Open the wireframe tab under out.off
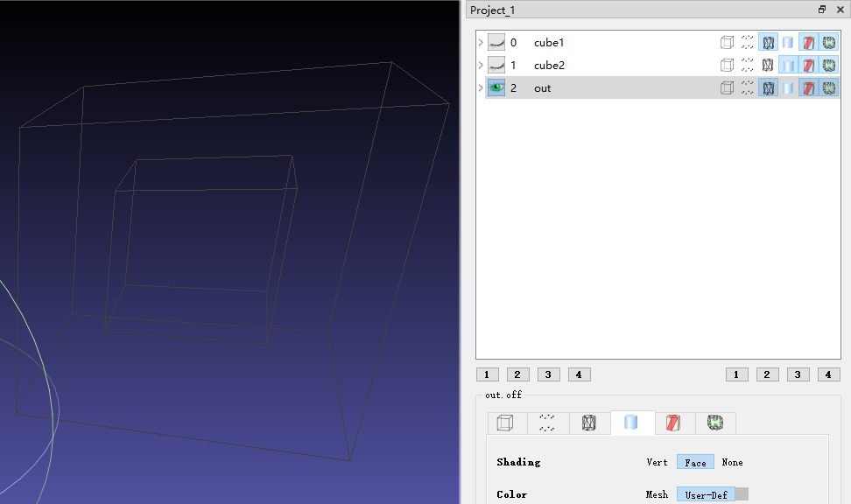The height and width of the screenshot is (504, 851). point(589,423)
